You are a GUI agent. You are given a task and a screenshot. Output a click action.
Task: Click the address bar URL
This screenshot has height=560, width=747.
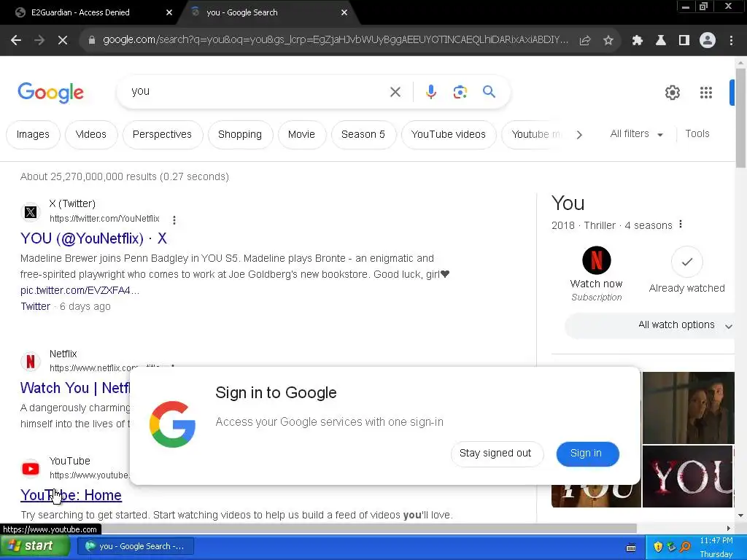click(336, 40)
